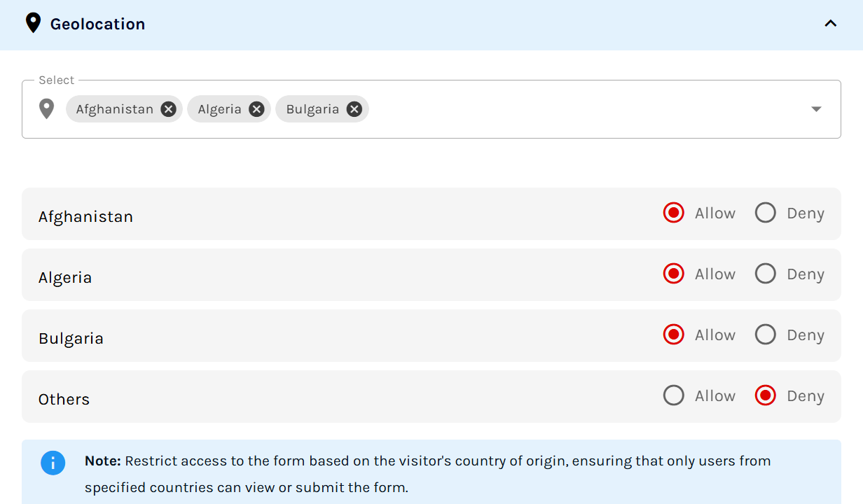Screen dimensions: 863x504
Task: Click the gray location pin in Select field
Action: tap(46, 109)
